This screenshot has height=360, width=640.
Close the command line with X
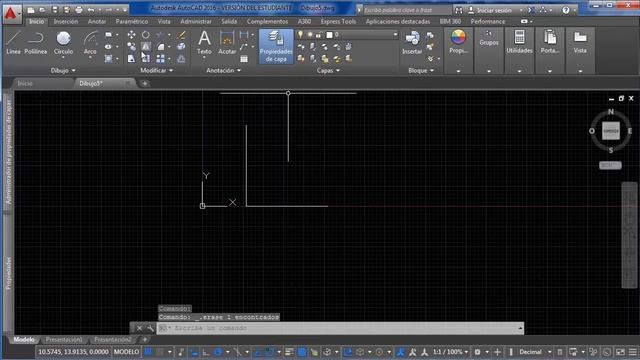(x=139, y=328)
